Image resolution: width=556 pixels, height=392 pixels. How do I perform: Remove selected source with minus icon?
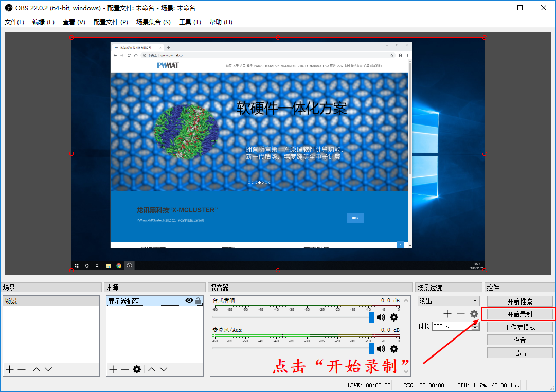125,369
